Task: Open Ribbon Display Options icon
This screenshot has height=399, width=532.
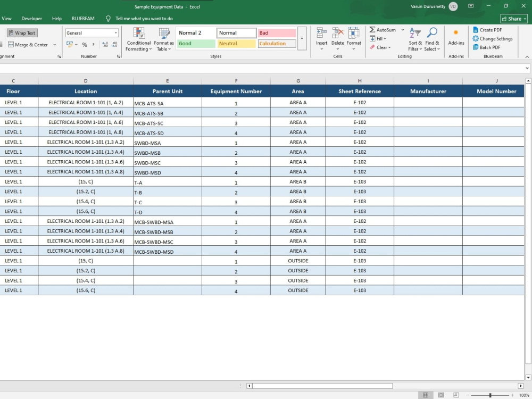Action: 471,6
